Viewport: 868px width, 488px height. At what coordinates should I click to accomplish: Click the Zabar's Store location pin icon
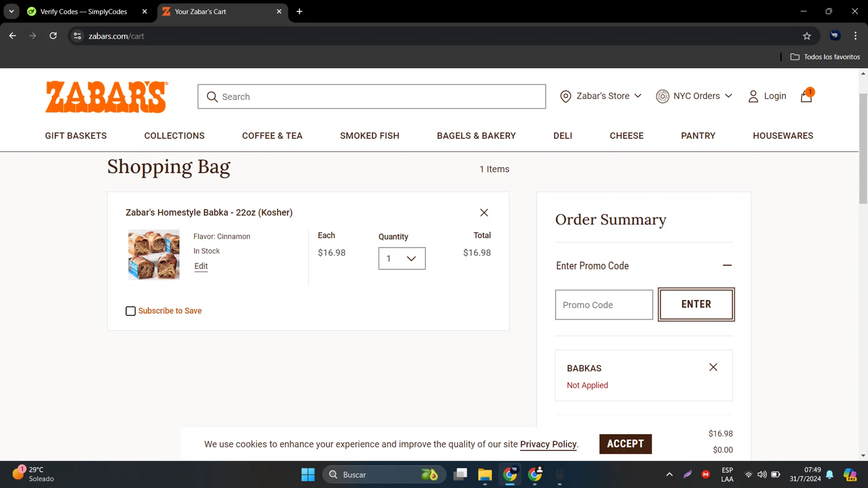pos(565,97)
